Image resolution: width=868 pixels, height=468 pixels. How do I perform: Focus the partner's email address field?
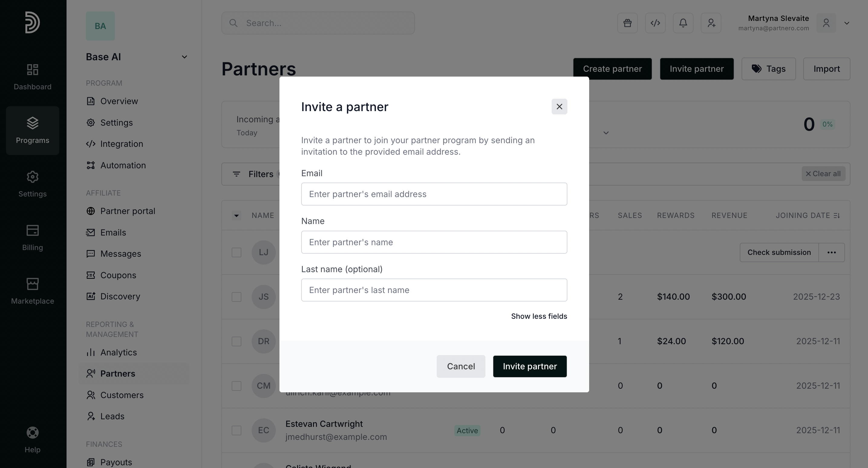(x=434, y=194)
